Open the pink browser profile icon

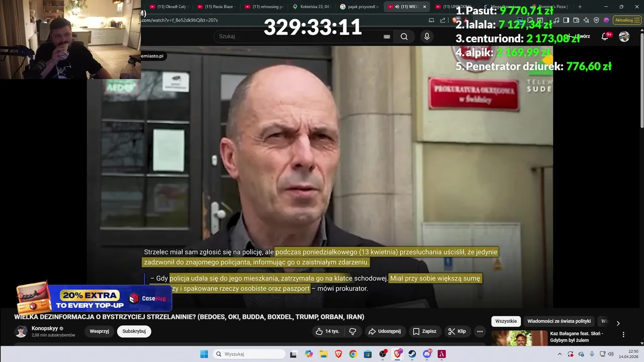pyautogui.click(x=606, y=20)
